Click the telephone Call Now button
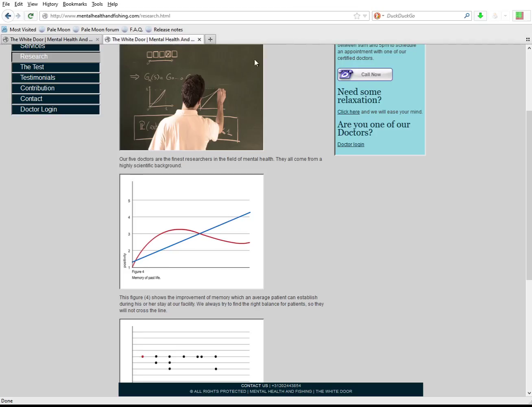 pyautogui.click(x=365, y=74)
